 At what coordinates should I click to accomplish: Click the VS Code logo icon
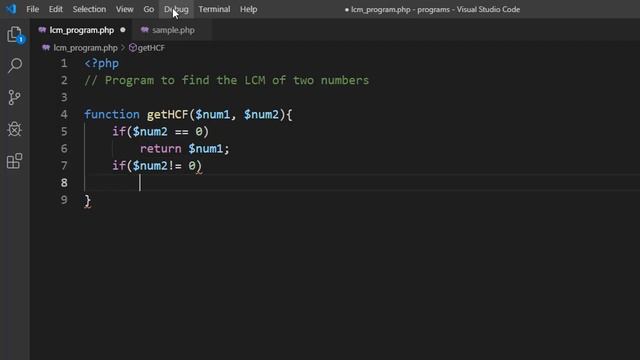[x=11, y=9]
